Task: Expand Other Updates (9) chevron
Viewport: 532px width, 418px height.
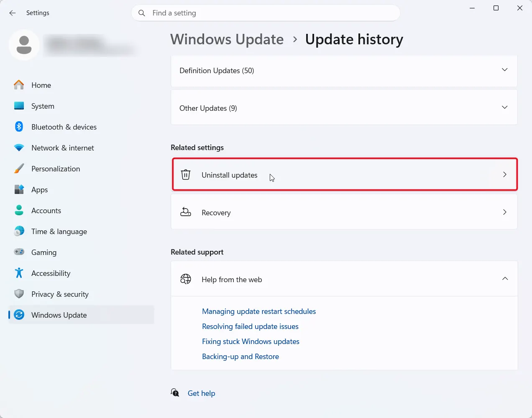Action: coord(505,107)
